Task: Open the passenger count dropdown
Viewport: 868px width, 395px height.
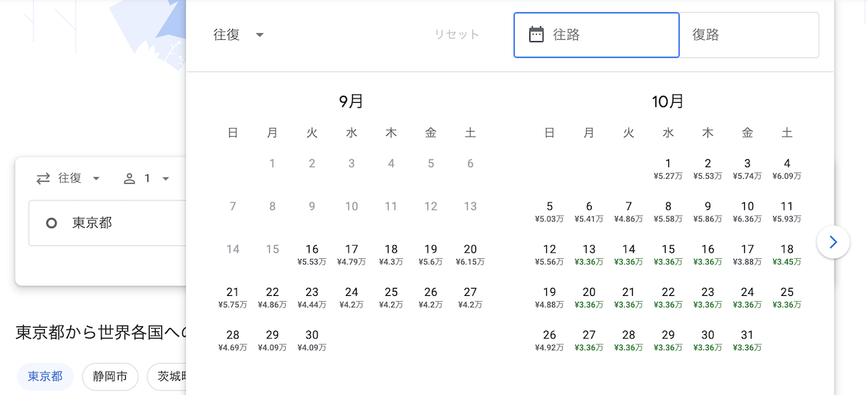Action: [x=147, y=178]
